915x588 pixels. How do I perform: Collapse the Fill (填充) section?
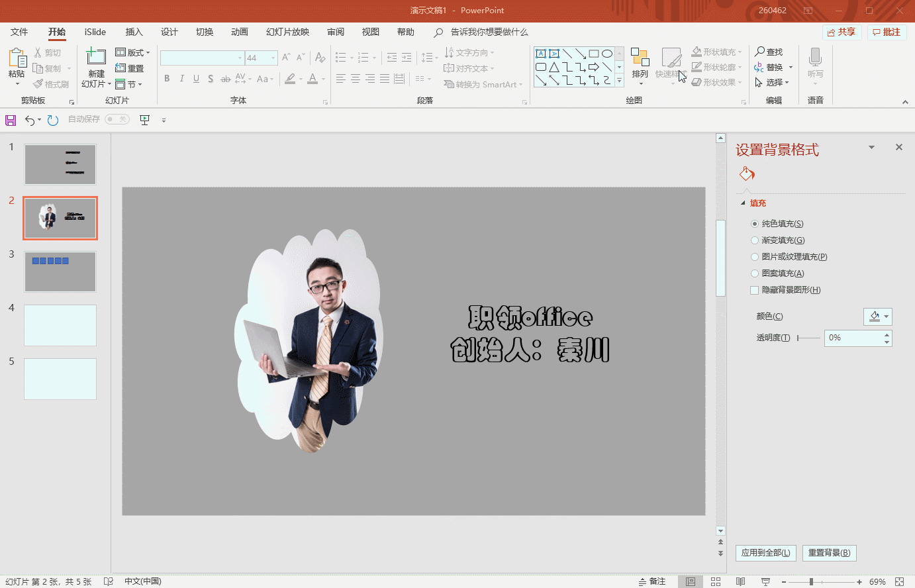(743, 203)
